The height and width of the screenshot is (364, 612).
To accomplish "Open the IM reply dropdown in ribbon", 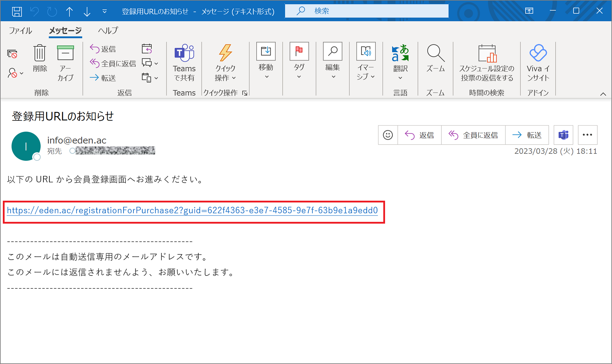I will [150, 63].
